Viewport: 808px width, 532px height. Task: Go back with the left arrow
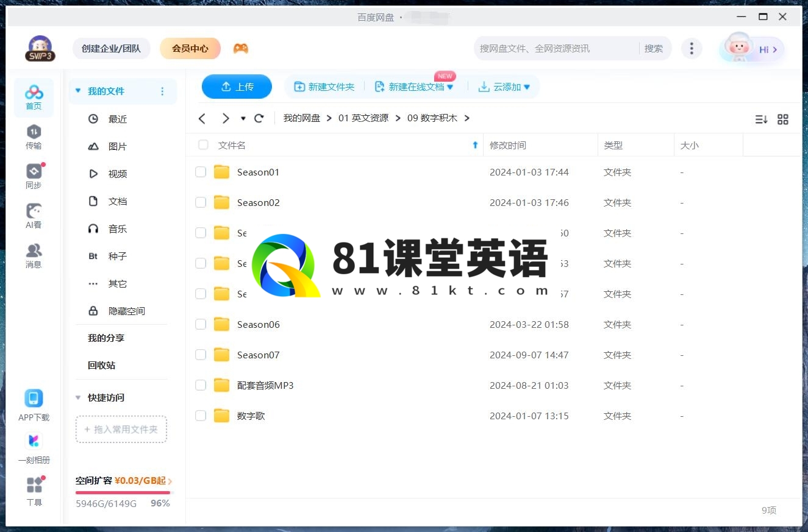[x=202, y=118]
